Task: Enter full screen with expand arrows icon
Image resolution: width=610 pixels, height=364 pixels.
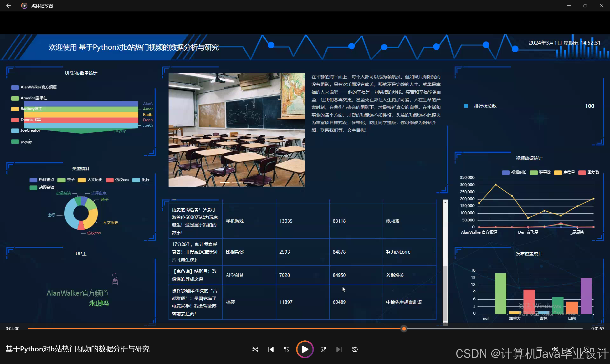Action: 571,349
